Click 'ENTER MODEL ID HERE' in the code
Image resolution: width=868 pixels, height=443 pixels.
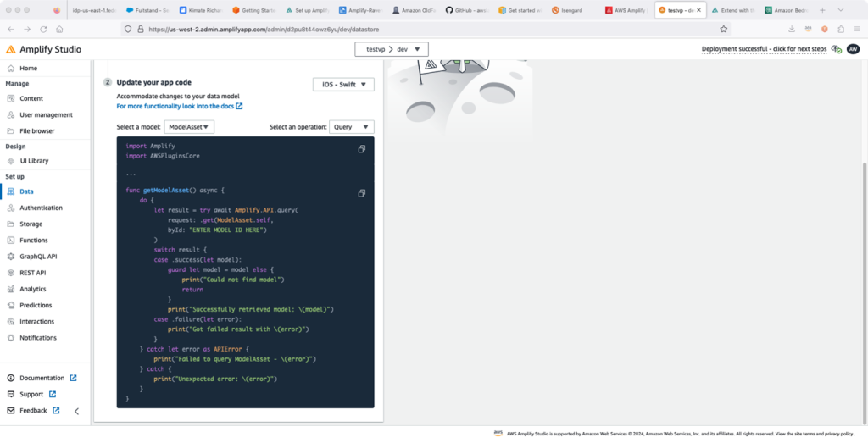[x=227, y=230]
